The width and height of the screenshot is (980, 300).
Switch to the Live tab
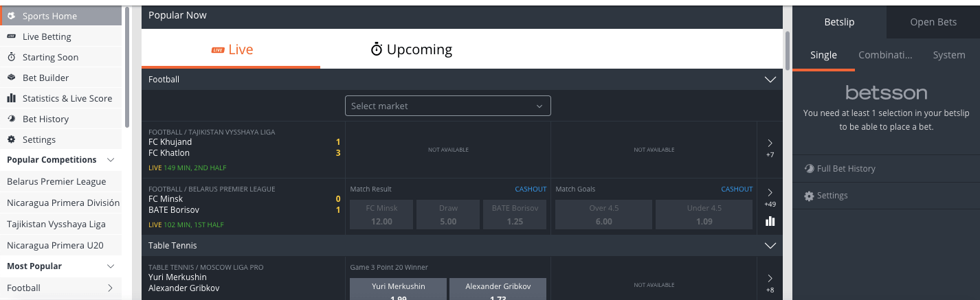(231, 49)
